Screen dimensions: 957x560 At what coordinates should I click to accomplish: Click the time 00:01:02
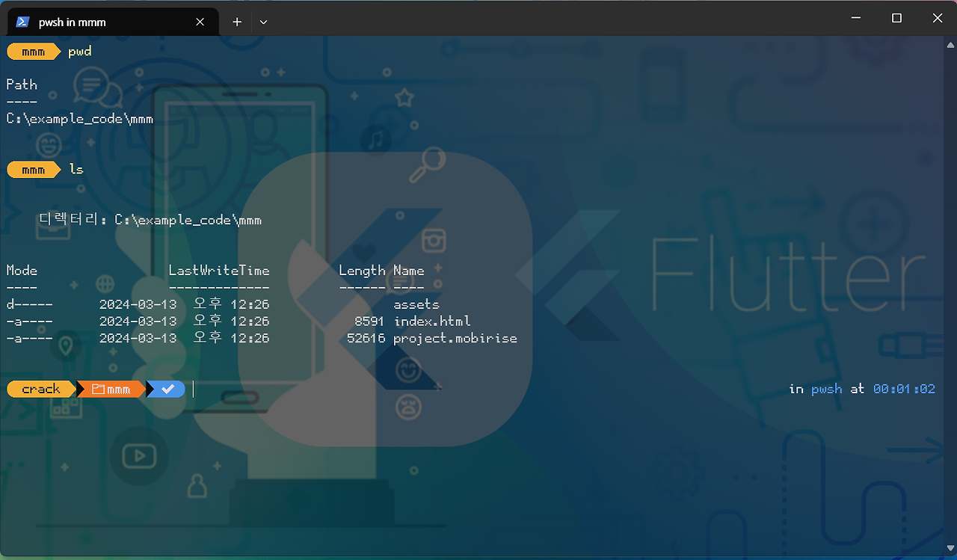[x=904, y=389]
